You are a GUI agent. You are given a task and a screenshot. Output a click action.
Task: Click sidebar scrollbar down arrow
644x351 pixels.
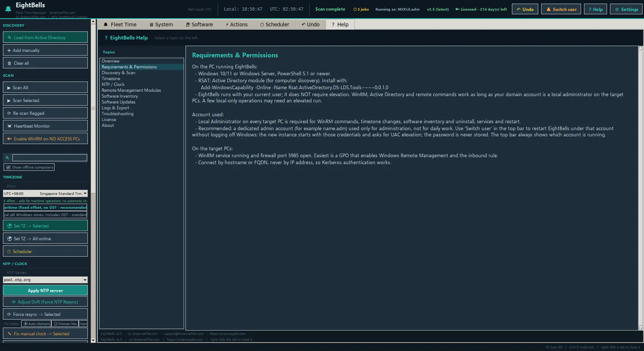tap(93, 340)
